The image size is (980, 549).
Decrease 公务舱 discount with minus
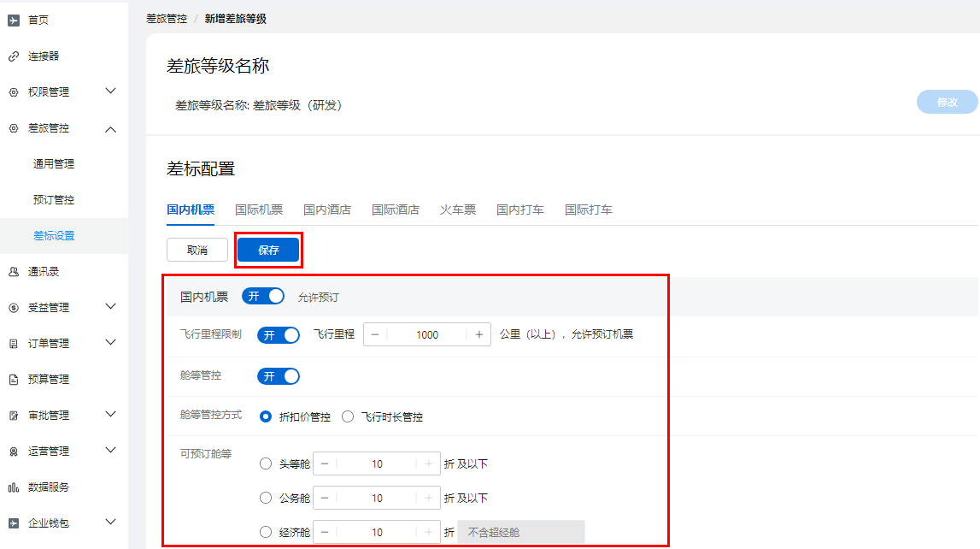tap(325, 499)
